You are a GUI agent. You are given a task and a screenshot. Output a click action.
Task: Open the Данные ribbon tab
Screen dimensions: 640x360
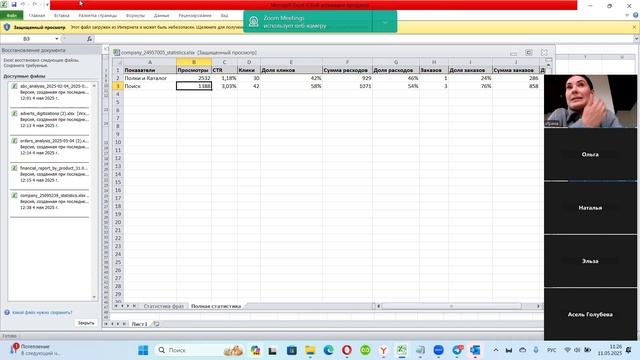162,16
